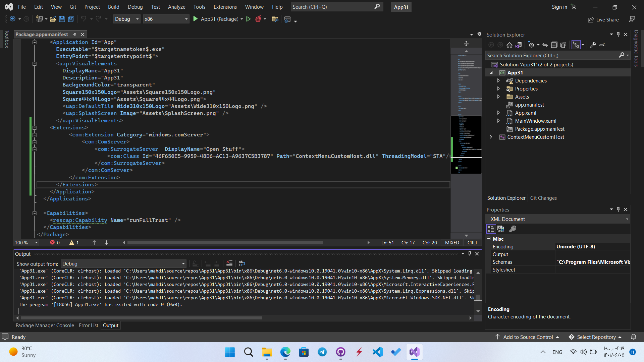Switch to the Error List tab

click(89, 325)
